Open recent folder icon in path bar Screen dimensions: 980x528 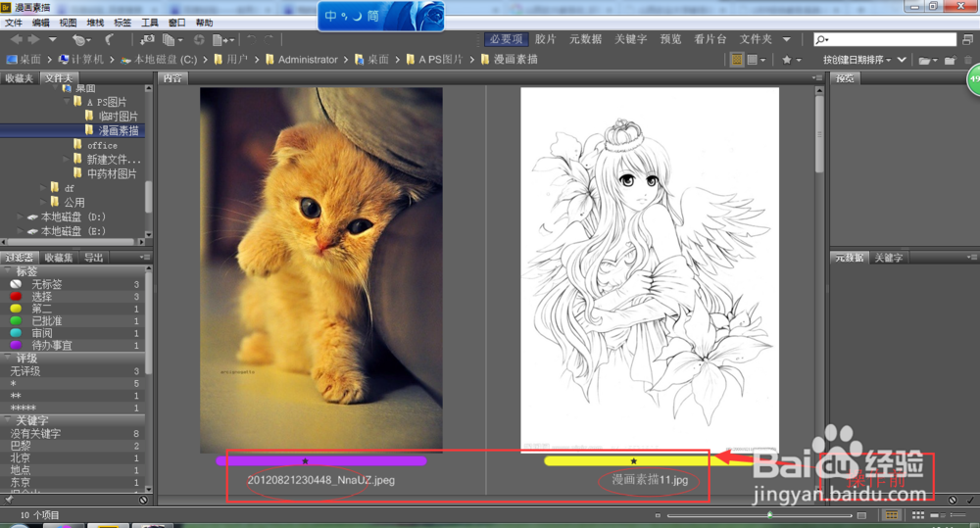point(926,60)
